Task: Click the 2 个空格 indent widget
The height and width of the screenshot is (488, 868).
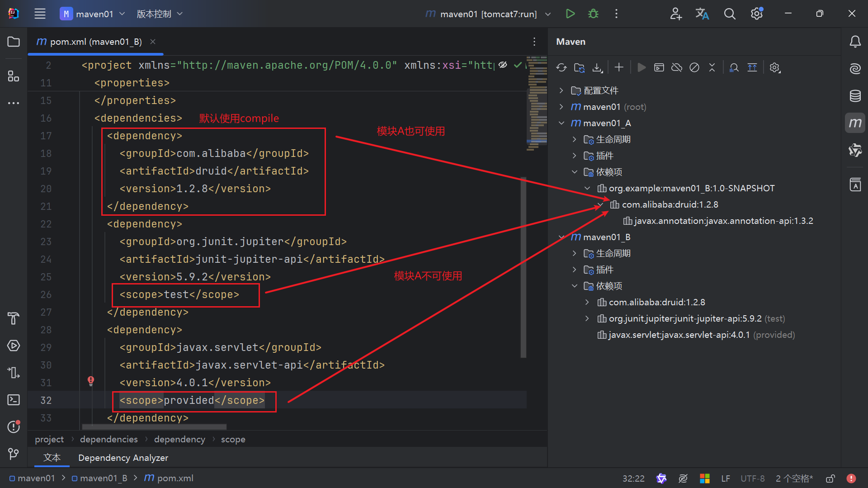Action: pyautogui.click(x=794, y=478)
